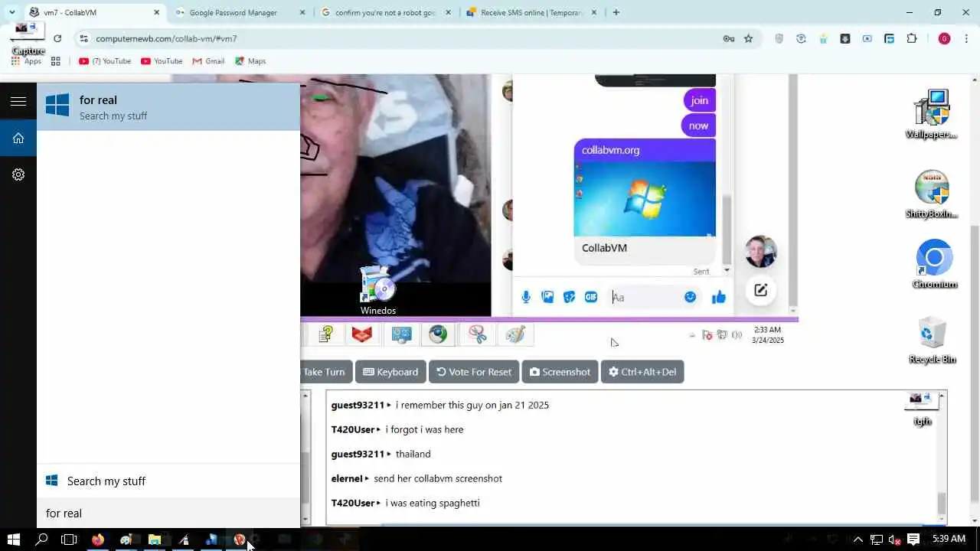This screenshot has width=980, height=551.
Task: Click the Paint palette in VM taskbar
Action: pyautogui.click(x=515, y=334)
